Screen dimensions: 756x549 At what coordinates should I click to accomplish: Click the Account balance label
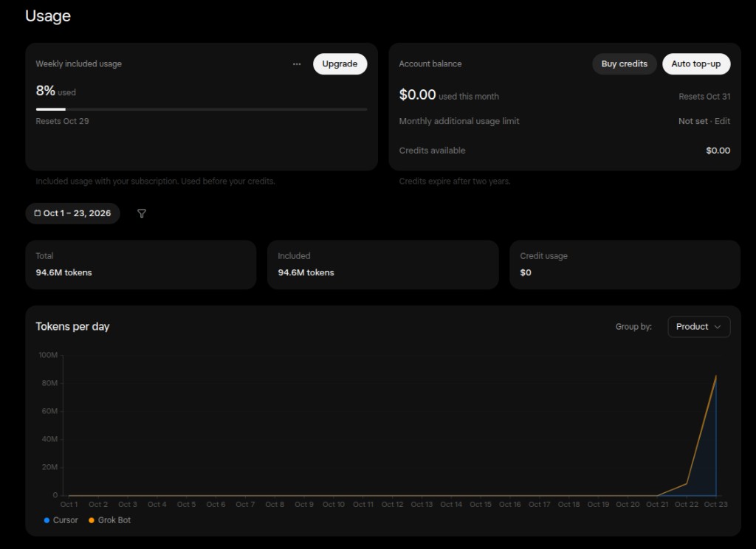tap(430, 63)
